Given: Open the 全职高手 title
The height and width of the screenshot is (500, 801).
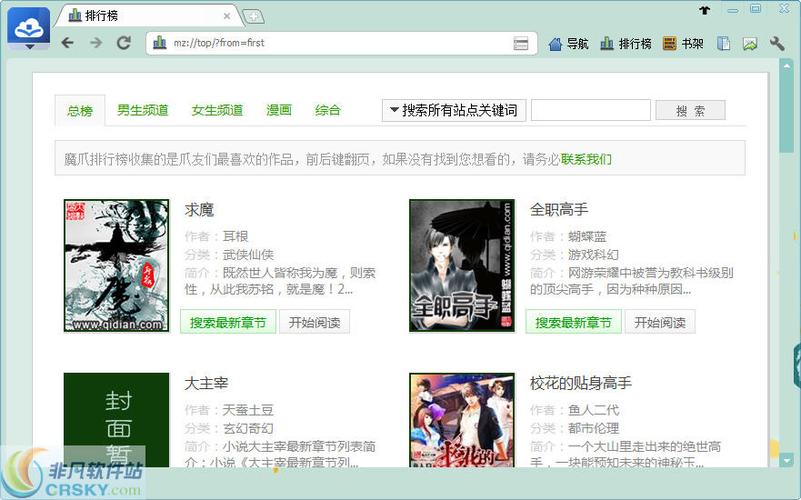Looking at the screenshot, I should (x=559, y=209).
